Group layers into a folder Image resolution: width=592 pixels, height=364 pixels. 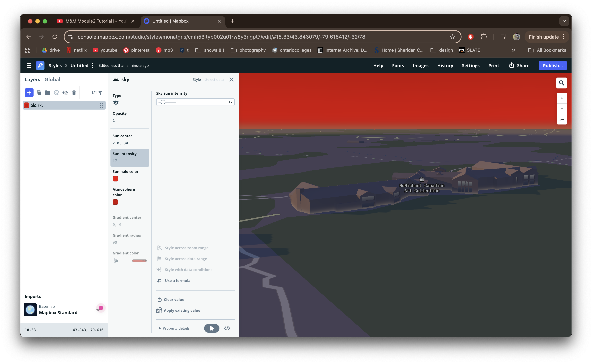pyautogui.click(x=48, y=92)
